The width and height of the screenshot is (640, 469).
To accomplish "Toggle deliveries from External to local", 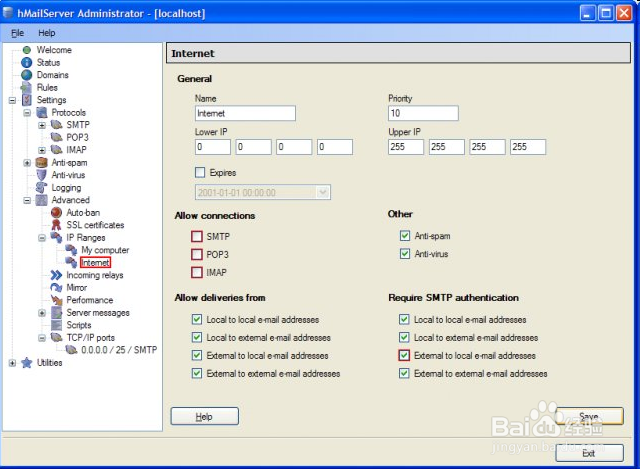I will tap(197, 355).
